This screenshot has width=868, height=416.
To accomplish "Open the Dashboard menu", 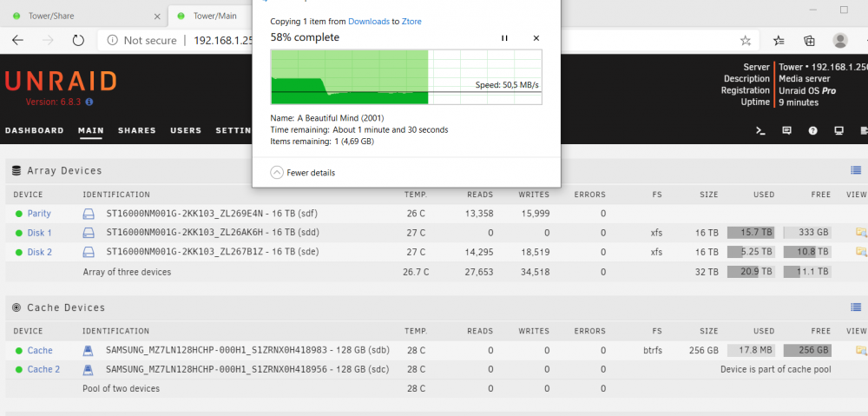I will 35,131.
